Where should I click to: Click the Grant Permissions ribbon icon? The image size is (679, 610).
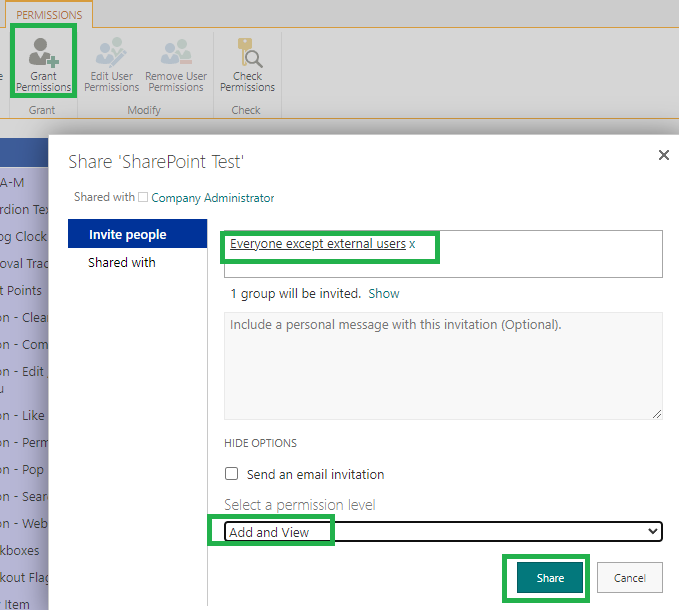click(43, 52)
